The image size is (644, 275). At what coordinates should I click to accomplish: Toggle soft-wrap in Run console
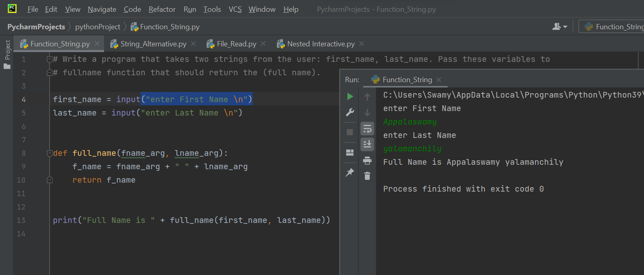(x=367, y=129)
